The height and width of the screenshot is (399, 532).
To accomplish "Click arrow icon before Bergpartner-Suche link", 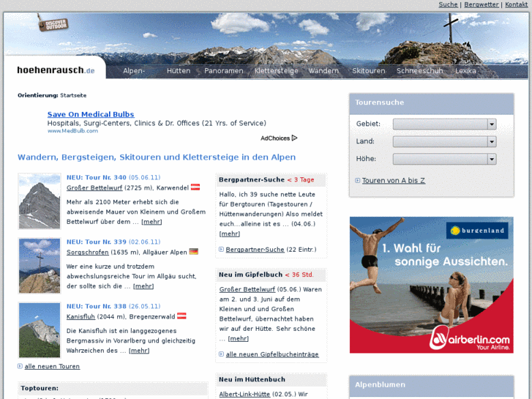I will (221, 249).
